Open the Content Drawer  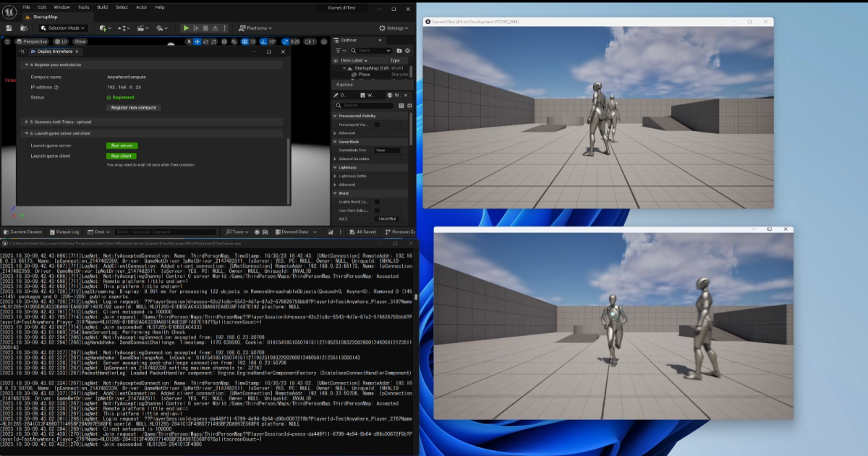tap(23, 232)
